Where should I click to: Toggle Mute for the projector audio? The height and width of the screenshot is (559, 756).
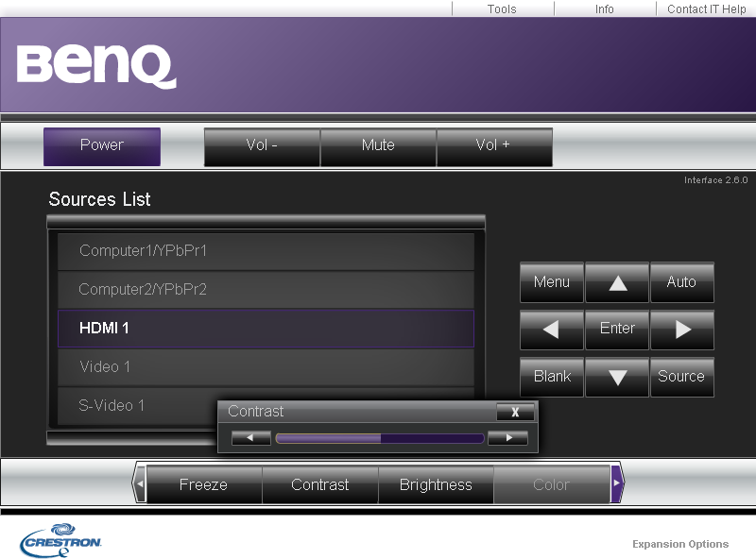[x=379, y=147]
